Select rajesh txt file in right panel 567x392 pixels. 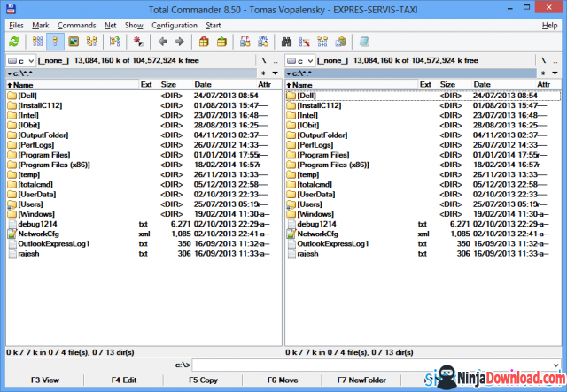(x=423, y=254)
